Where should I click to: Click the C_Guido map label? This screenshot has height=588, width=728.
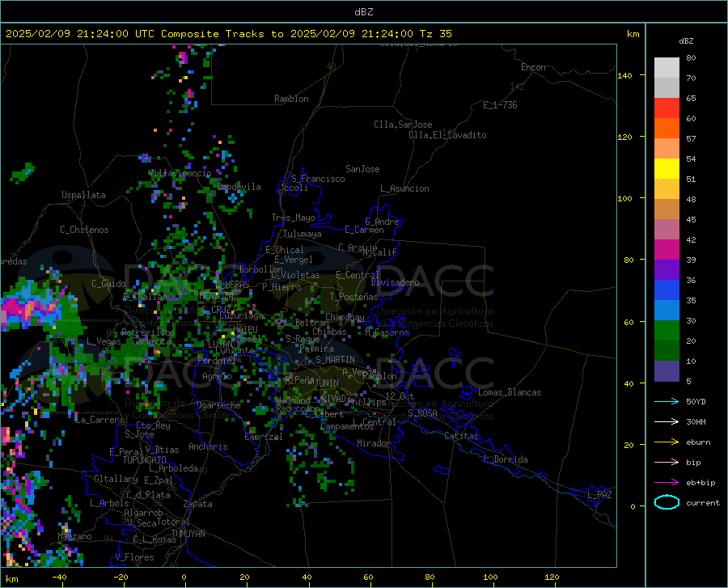(108, 284)
